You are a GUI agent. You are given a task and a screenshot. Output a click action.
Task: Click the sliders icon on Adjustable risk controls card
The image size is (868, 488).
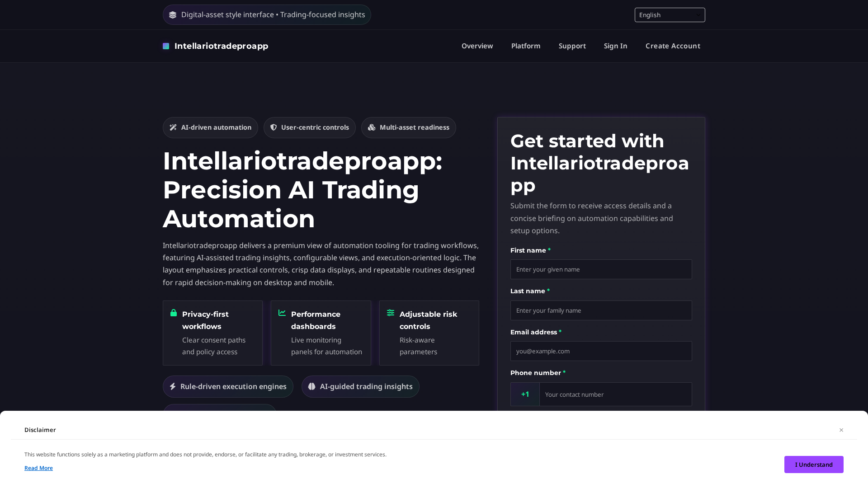(390, 313)
